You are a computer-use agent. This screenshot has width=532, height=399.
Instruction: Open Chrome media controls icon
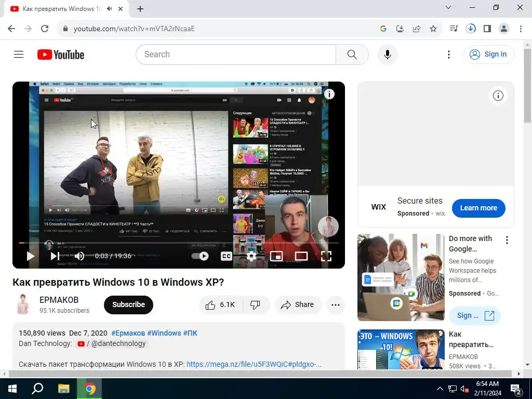tap(454, 29)
